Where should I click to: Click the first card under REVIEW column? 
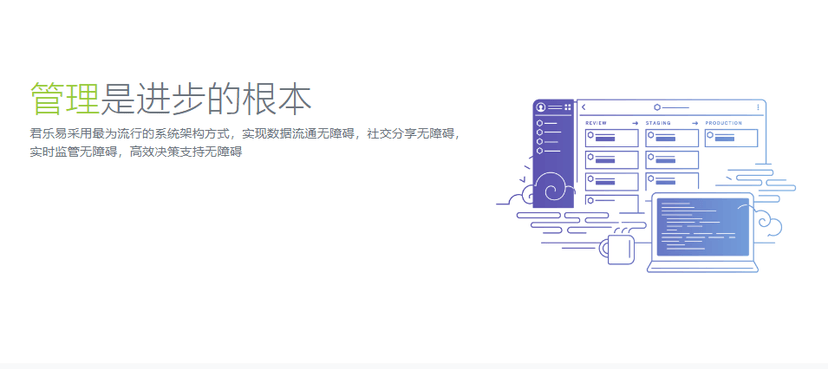611,138
